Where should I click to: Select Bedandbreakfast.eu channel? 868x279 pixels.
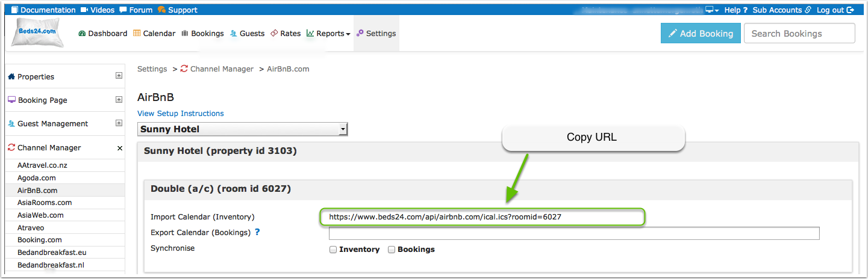[x=52, y=253]
